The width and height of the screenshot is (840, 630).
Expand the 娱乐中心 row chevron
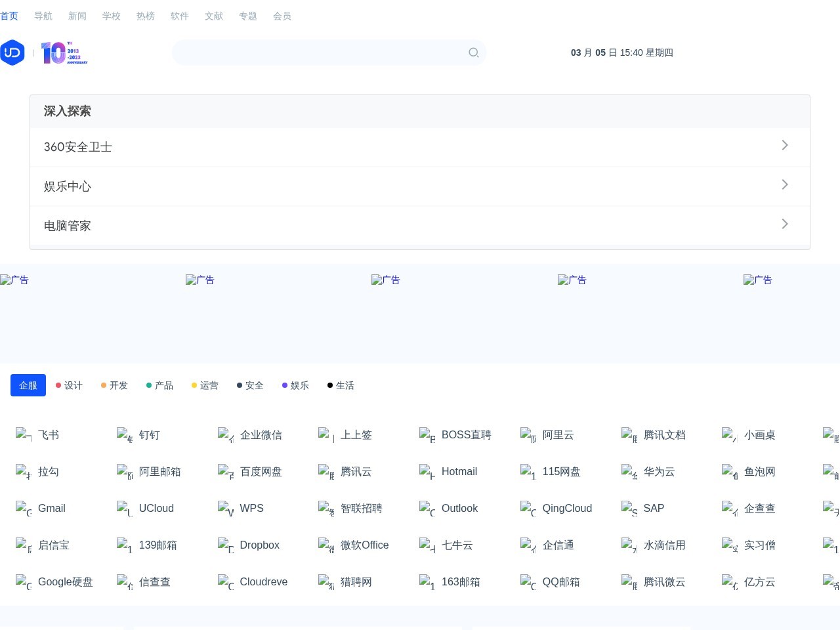tap(784, 184)
